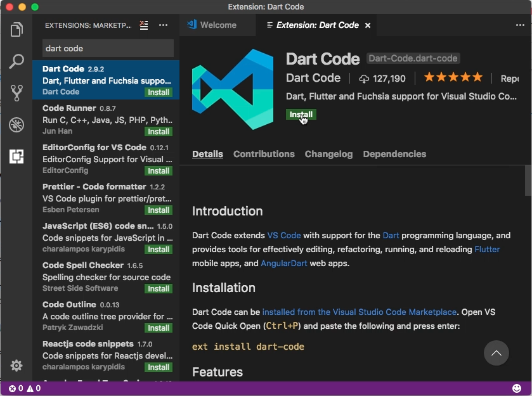Open the Manage gear menu
This screenshot has width=532, height=396.
point(16,366)
